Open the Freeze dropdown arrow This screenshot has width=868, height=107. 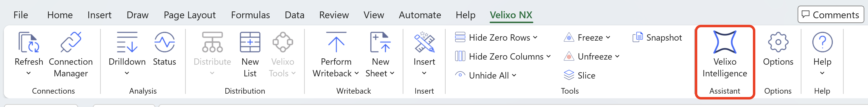[608, 37]
